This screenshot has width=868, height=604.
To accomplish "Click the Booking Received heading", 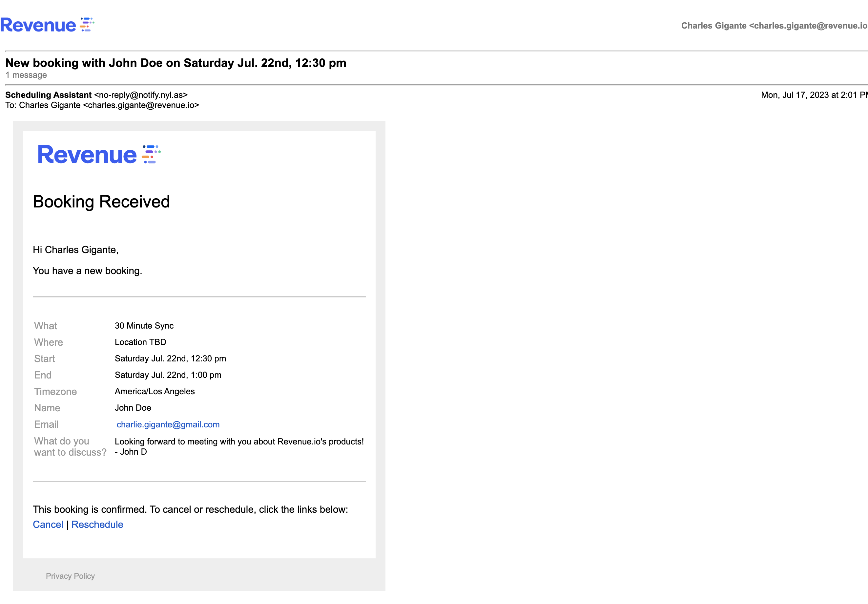I will [101, 202].
